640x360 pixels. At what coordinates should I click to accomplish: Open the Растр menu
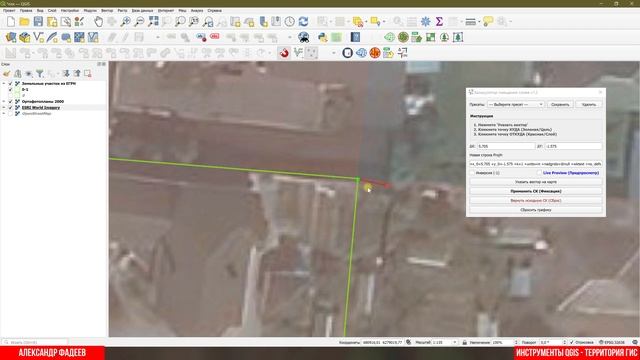click(x=122, y=11)
